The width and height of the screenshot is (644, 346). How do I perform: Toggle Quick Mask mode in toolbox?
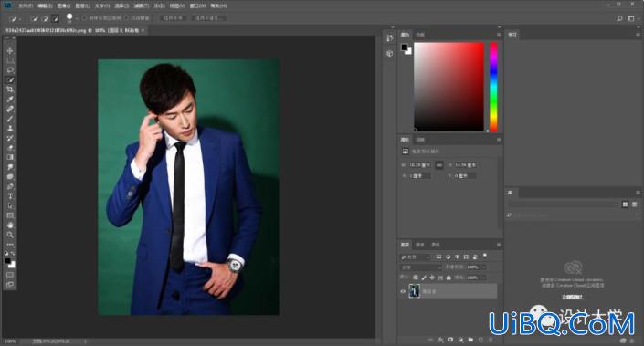click(10, 275)
